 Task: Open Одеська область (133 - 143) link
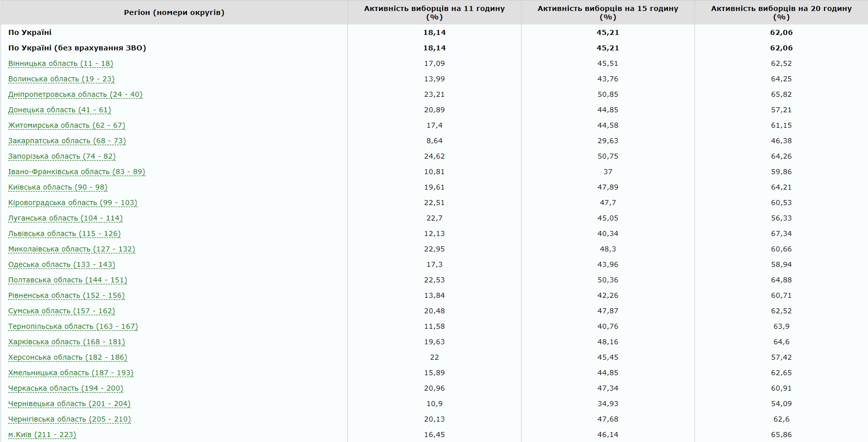click(62, 264)
